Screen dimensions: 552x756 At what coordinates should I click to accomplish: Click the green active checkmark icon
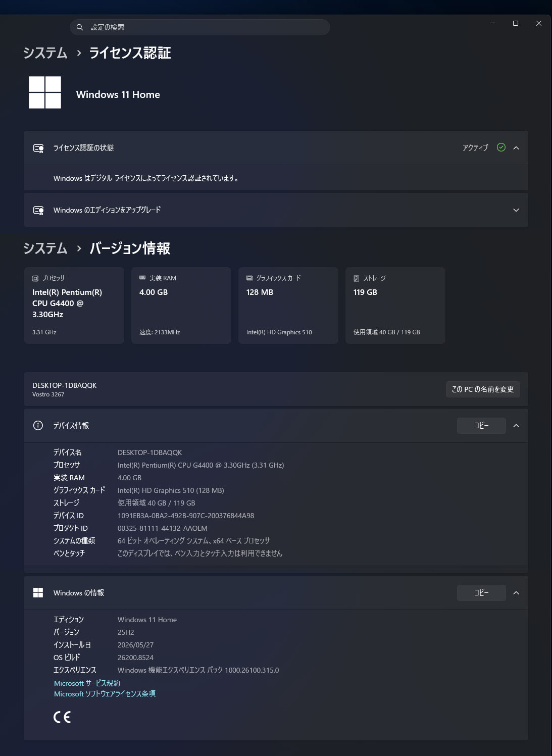pos(501,147)
